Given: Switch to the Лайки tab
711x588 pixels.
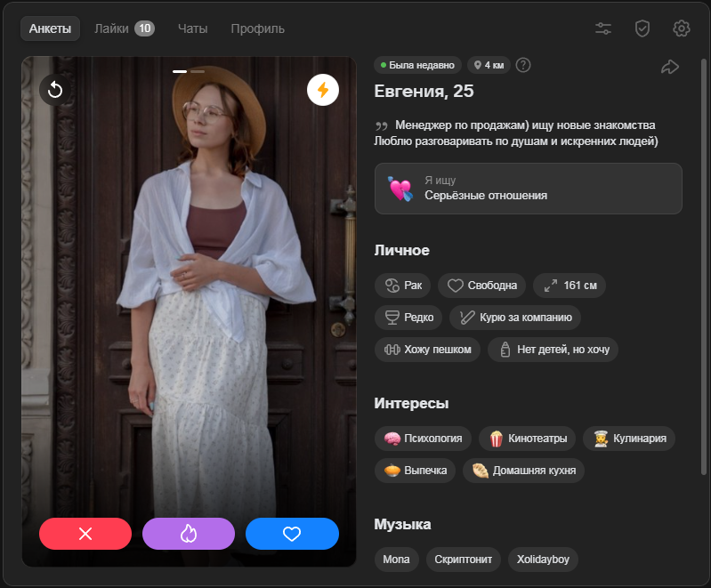Looking at the screenshot, I should coord(124,28).
